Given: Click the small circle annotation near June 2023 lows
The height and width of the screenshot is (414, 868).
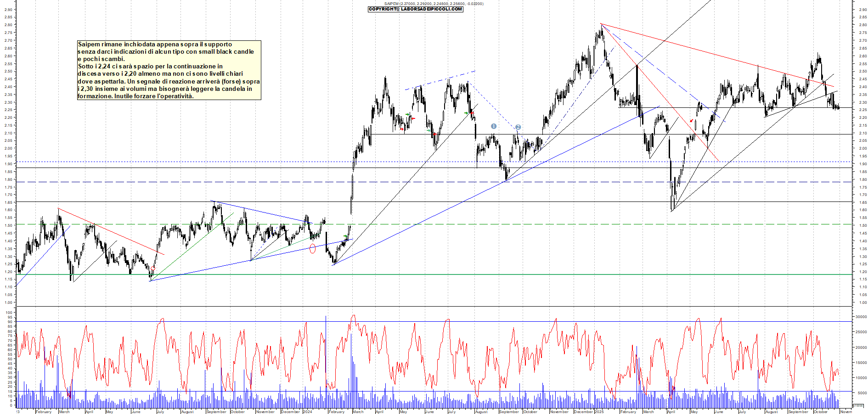Looking at the screenshot, I should pos(153,268).
